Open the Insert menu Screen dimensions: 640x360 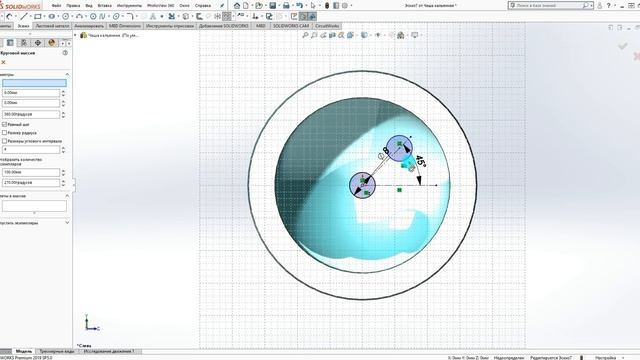pos(105,6)
